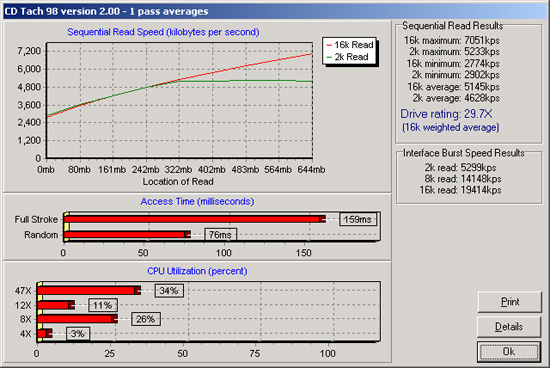
Task: Click the 26% value label
Action: click(146, 319)
